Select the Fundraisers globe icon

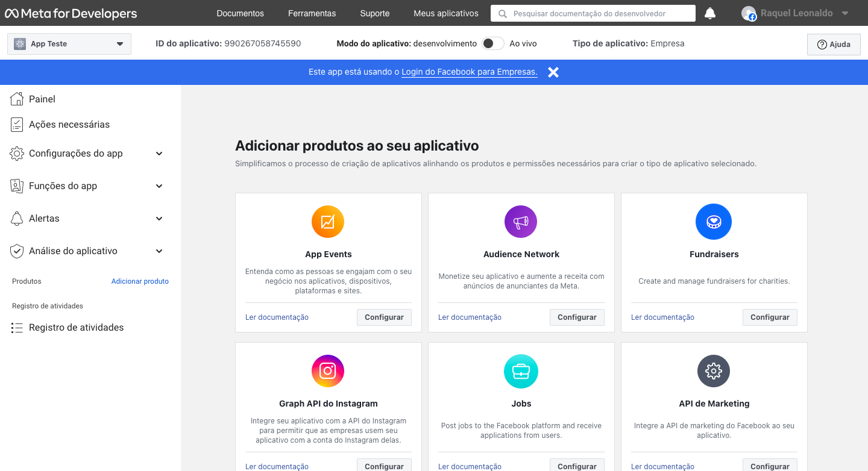tap(714, 221)
